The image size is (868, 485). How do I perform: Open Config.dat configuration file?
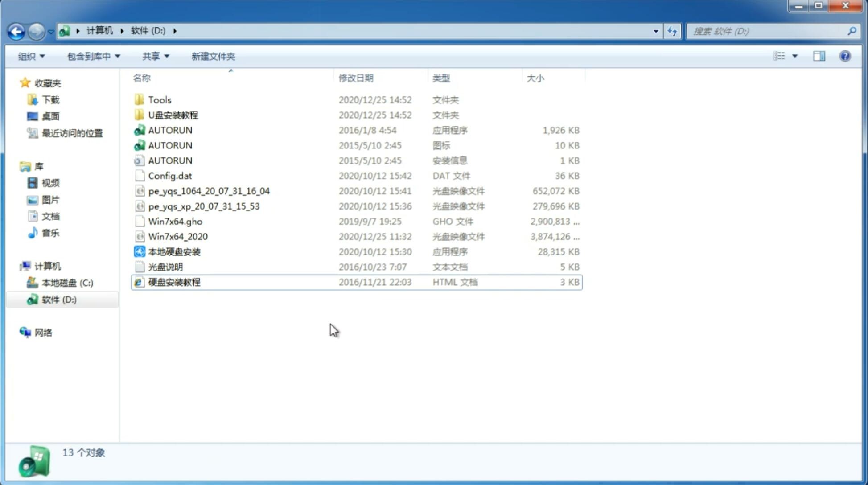tap(170, 175)
